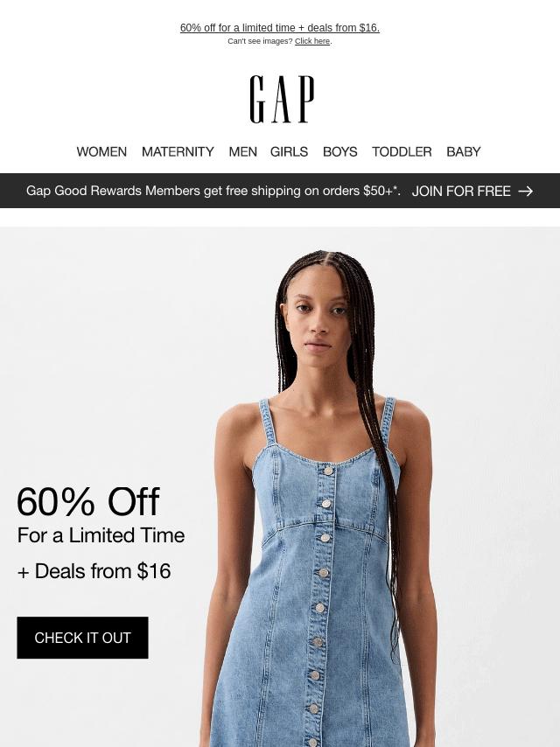Click the arrow icon beside JOIN FOR FREE
Screen dimensions: 560x747
coord(526,191)
